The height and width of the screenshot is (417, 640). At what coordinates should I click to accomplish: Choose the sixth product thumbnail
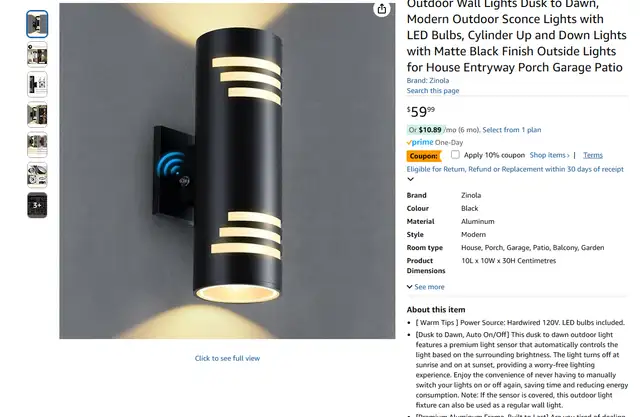click(37, 175)
